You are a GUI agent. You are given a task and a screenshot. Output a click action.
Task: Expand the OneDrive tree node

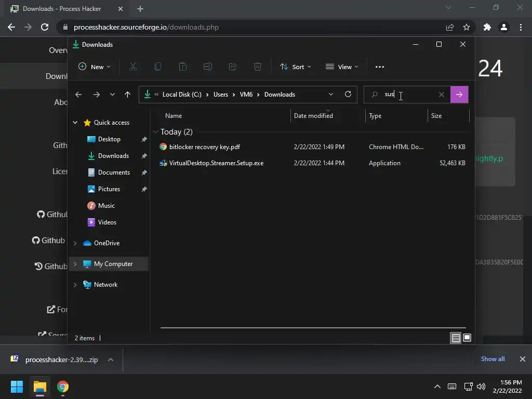coord(75,243)
